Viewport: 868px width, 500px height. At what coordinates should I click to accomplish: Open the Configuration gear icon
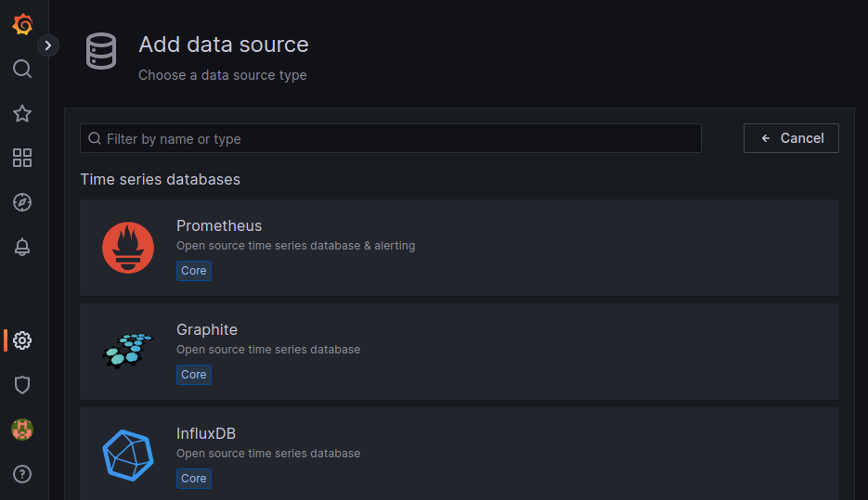22,340
